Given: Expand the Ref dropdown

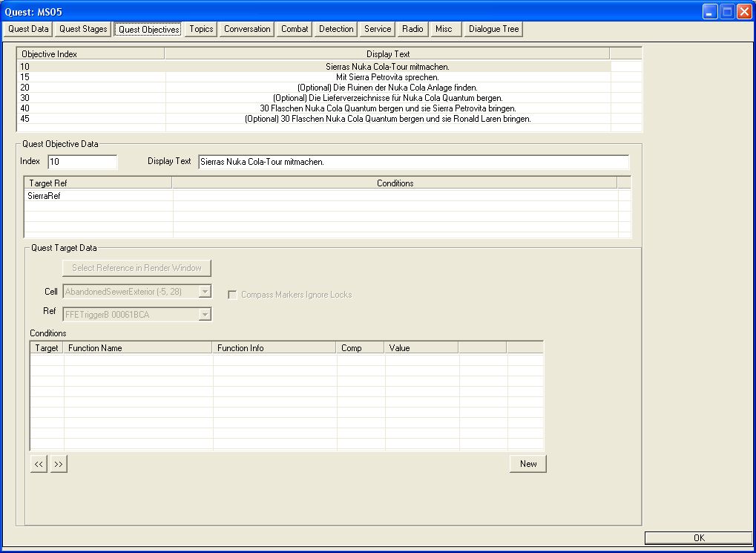Looking at the screenshot, I should click(x=206, y=314).
